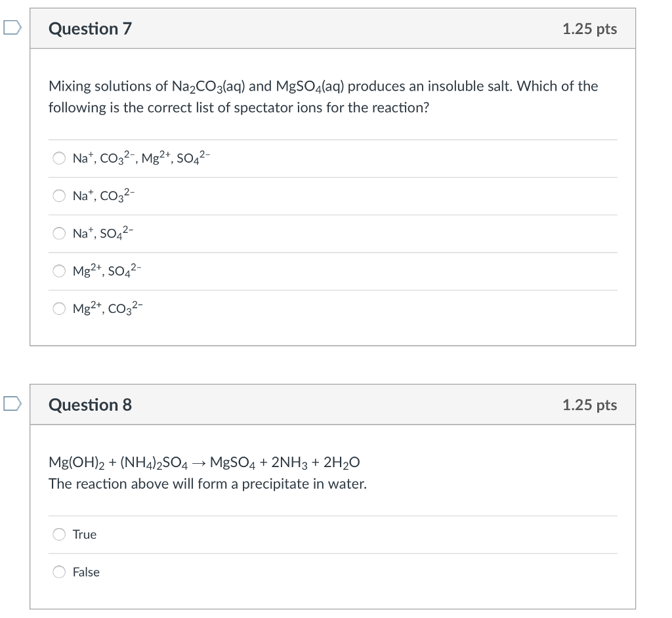Select answer Mg2+, SO4 2-
The image size is (672, 618).
pos(58,271)
